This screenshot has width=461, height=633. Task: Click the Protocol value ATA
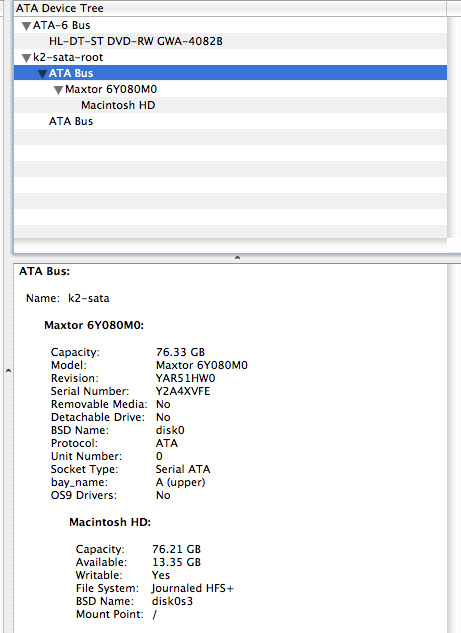[x=167, y=443]
